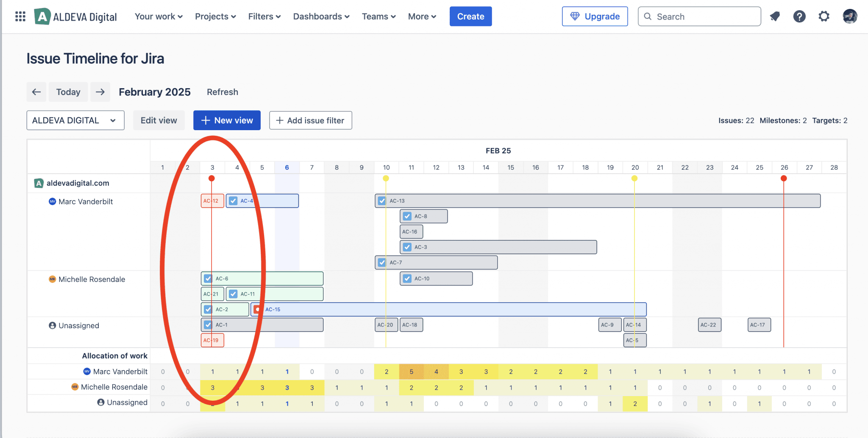Toggle the checkbox on issue AC-10
The width and height of the screenshot is (868, 438).
[x=407, y=279]
